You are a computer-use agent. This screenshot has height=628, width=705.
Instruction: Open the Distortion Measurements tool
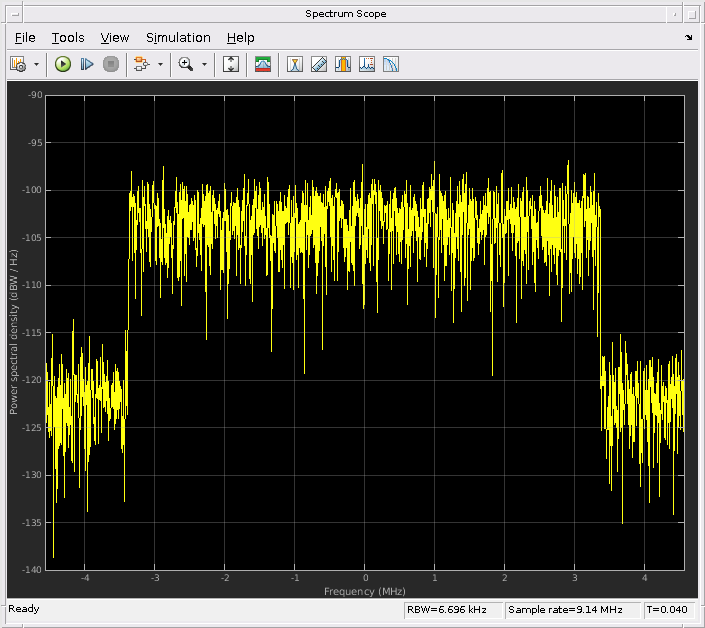point(367,64)
